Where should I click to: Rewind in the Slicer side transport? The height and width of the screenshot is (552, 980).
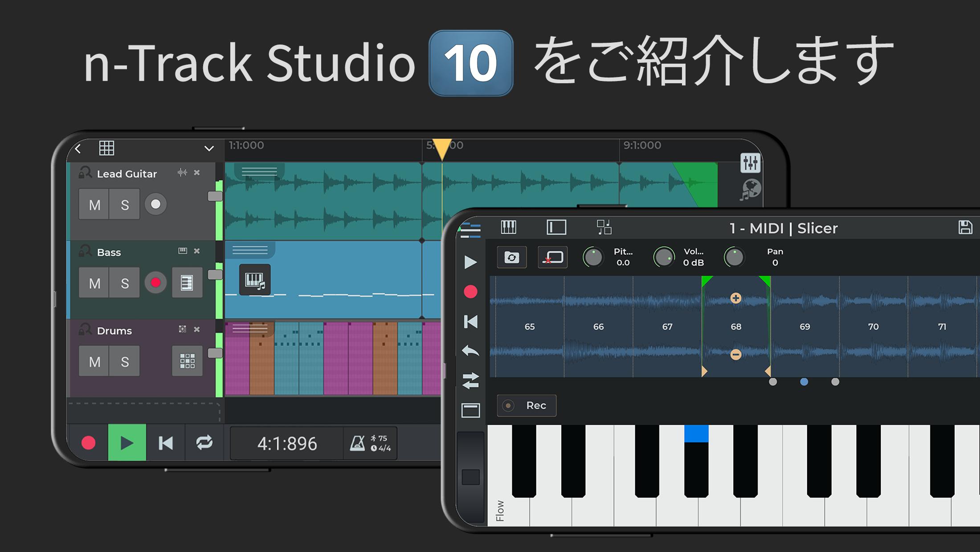point(470,321)
